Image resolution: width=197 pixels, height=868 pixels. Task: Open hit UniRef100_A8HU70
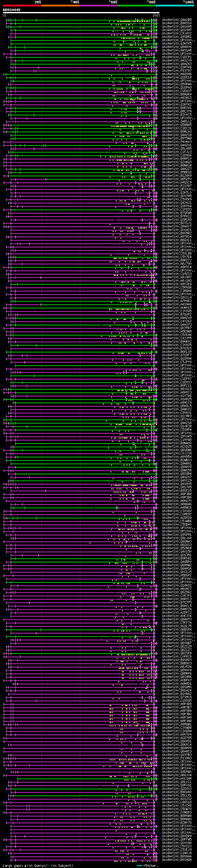177,501
